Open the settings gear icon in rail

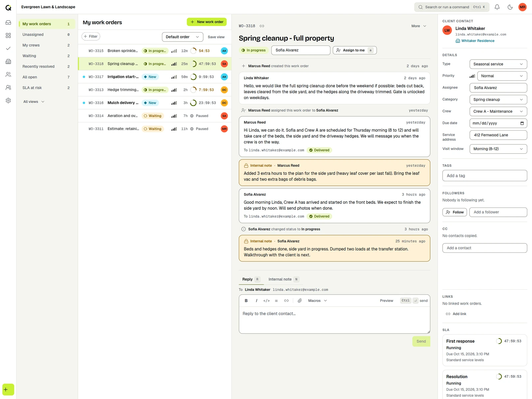(8, 100)
